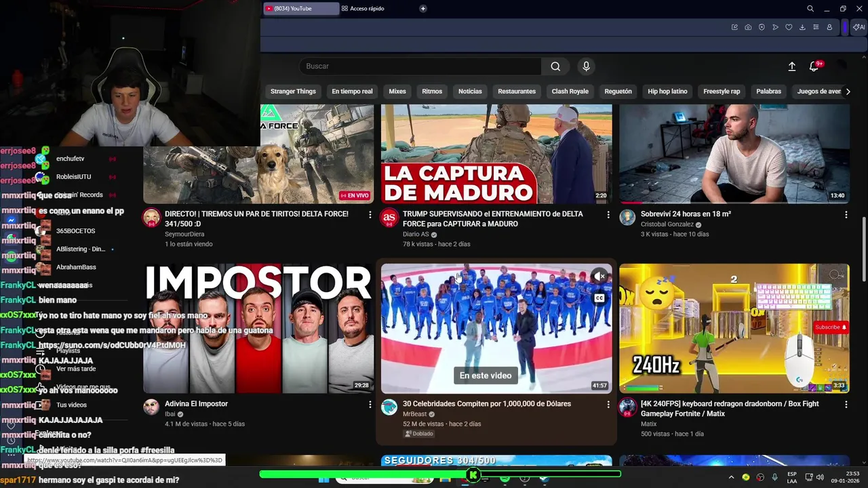Select the Freestyle rap chip
Viewport: 868px width, 488px height.
[722, 91]
